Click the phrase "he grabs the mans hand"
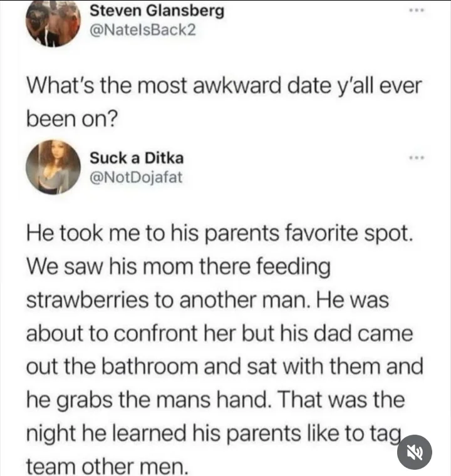451x476 pixels. (x=148, y=398)
